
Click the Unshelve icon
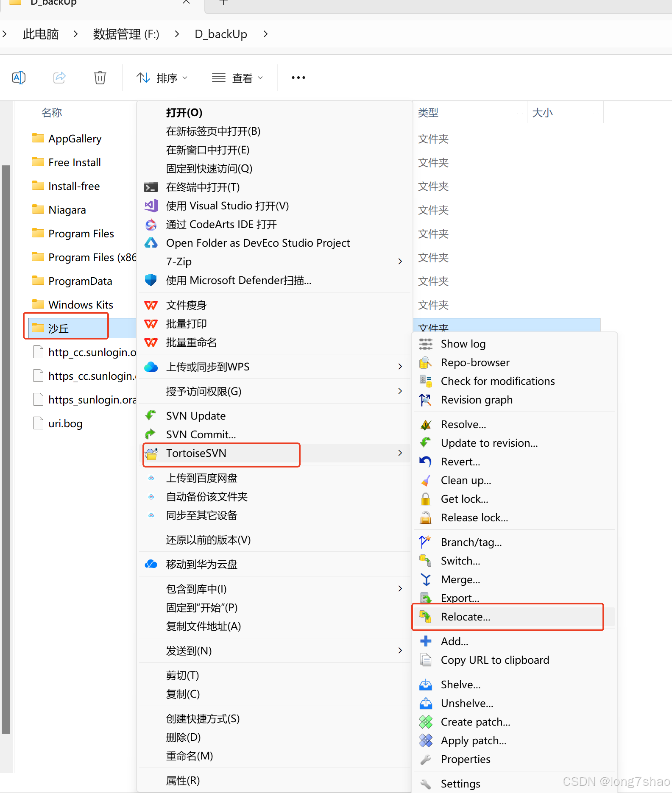(x=426, y=704)
